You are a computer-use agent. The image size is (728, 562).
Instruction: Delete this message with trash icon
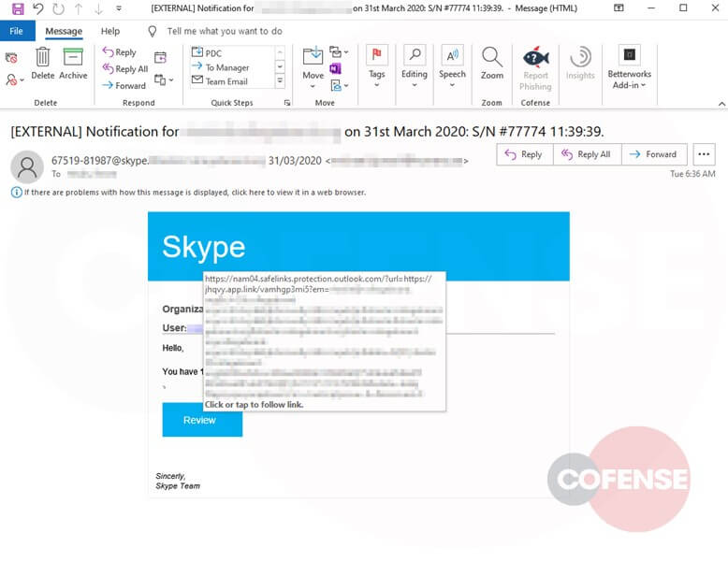pos(43,63)
